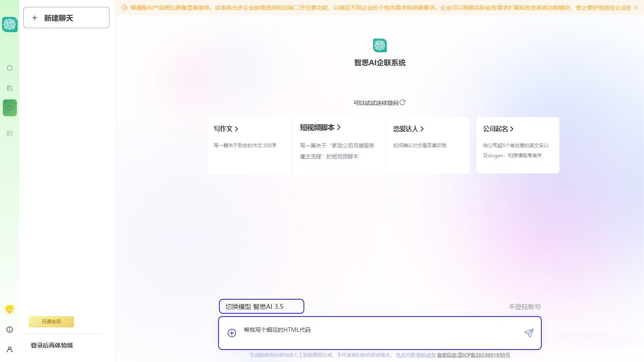Select prompt text 如何确认对方是否喜欢我
644x362 pixels.
(420, 146)
